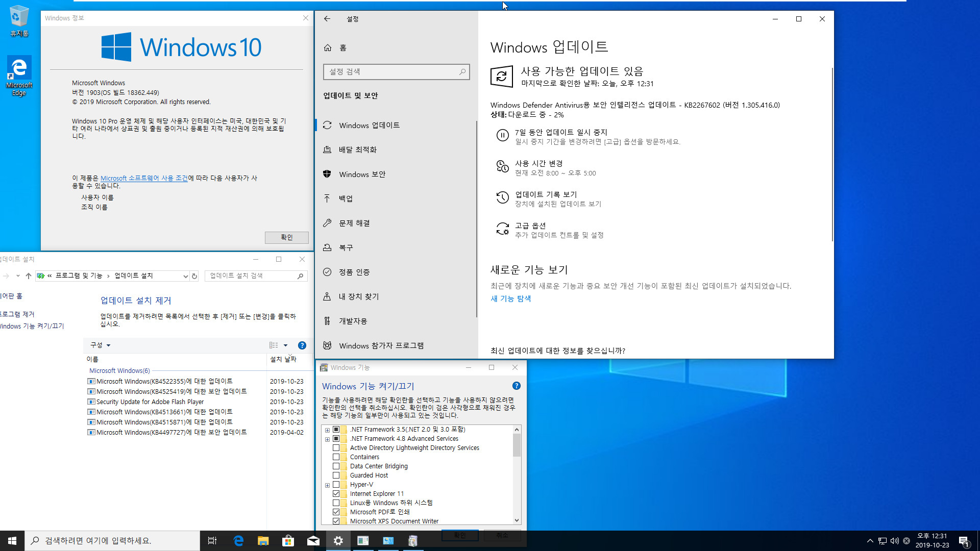Open Microsoft 소프트웨어 사용 조건 link

[144, 178]
